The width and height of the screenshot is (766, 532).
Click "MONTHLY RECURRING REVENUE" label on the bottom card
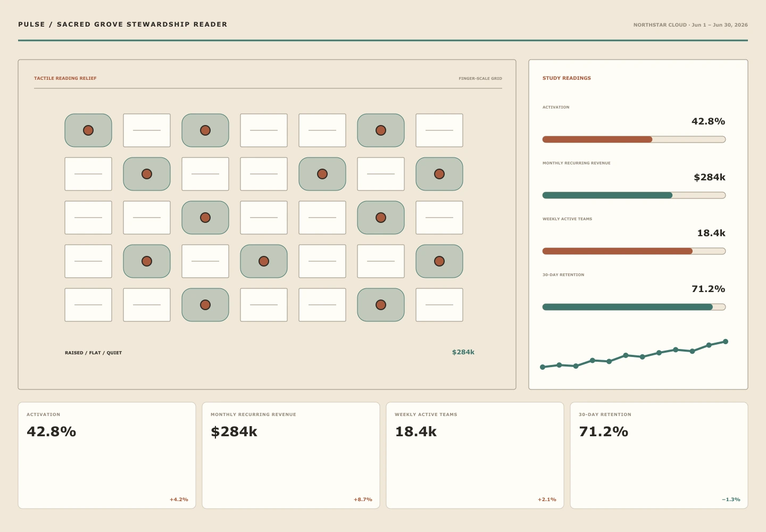pyautogui.click(x=253, y=414)
